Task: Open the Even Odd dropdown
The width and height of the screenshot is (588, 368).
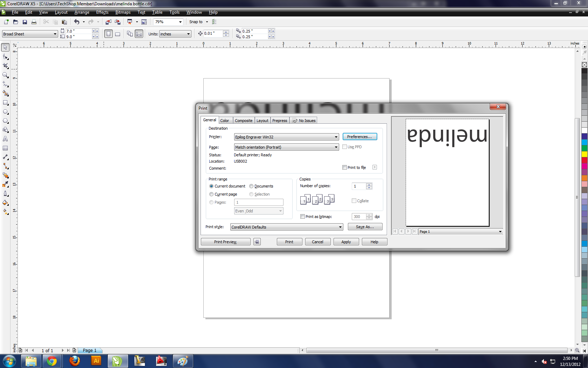Action: pyautogui.click(x=259, y=211)
